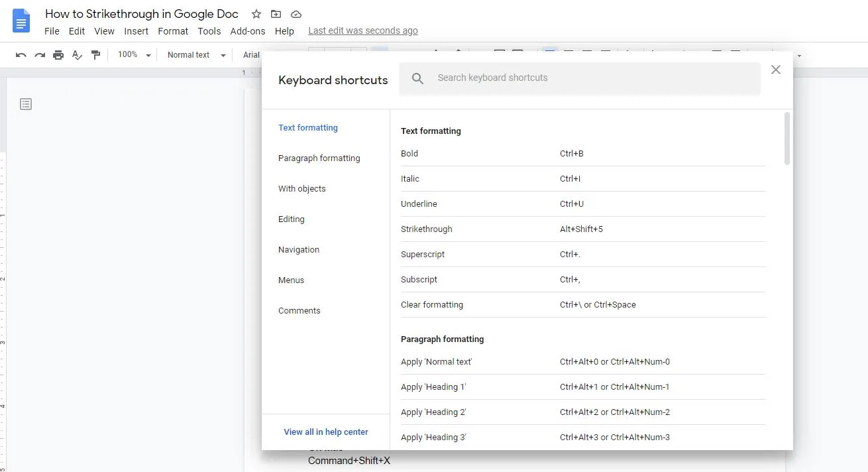The height and width of the screenshot is (472, 868).
Task: Click Apply 'Normal text' shortcut row
Action: tap(583, 362)
